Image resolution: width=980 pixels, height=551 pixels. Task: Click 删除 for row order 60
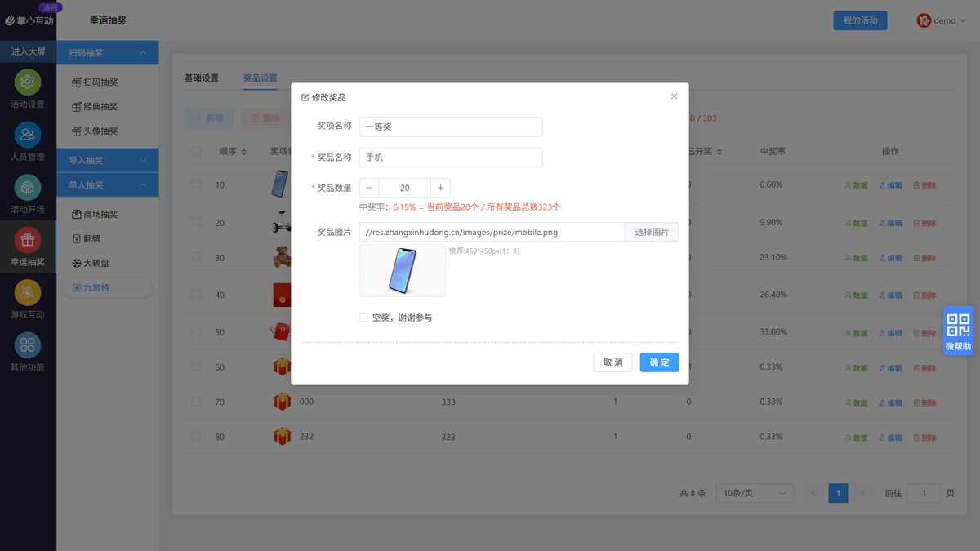[x=924, y=368]
